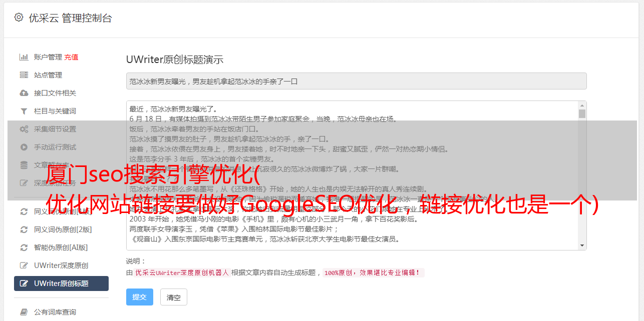644x321 pixels.
Task: Click the textarea scrollbar up arrow
Action: tap(582, 105)
